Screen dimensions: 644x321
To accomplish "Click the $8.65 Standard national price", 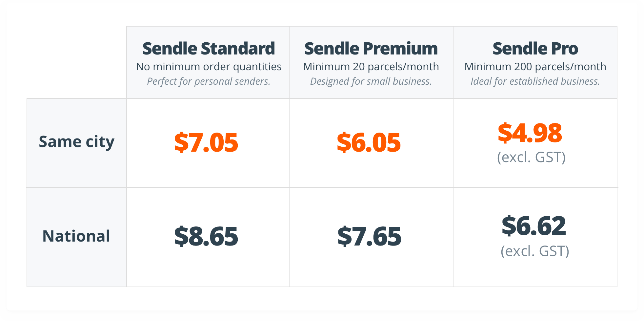I will coord(206,236).
